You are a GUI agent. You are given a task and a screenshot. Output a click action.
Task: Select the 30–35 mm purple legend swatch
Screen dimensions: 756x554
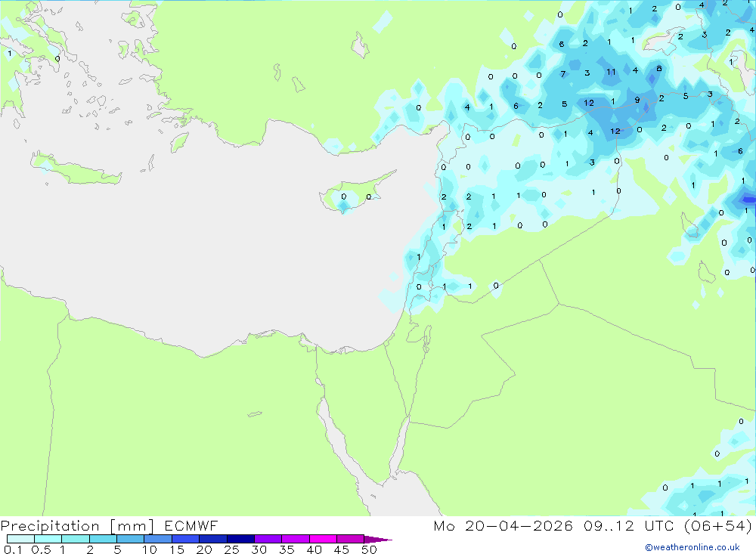(268, 539)
